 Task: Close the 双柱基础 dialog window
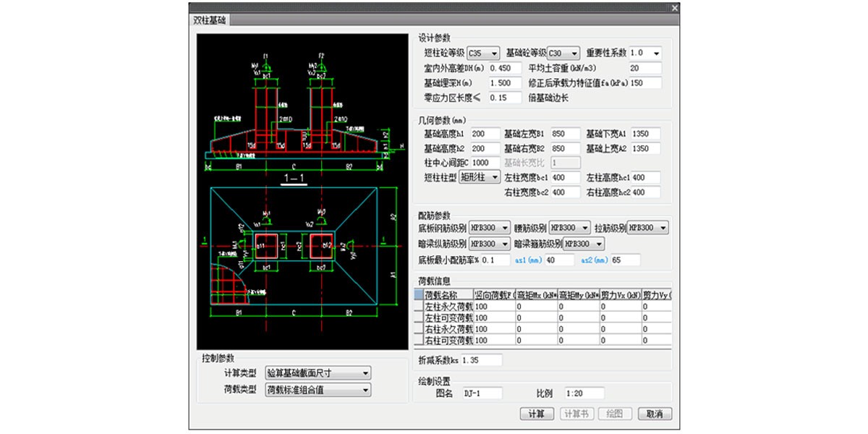(674, 8)
